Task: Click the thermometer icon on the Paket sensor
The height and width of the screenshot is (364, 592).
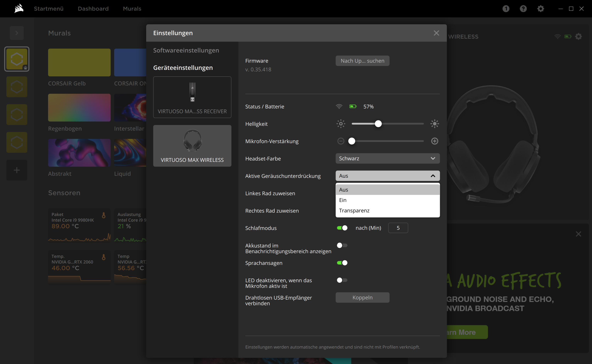Action: point(104,215)
